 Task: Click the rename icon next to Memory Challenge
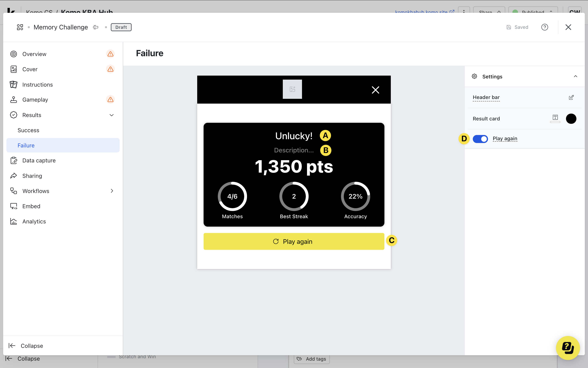[96, 27]
